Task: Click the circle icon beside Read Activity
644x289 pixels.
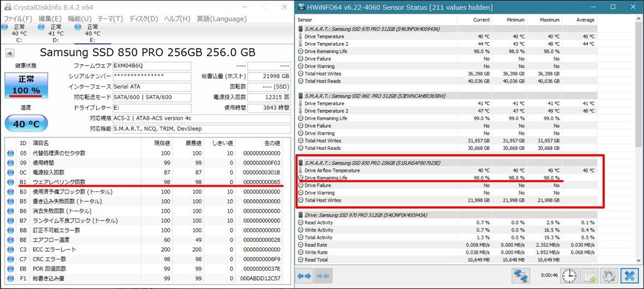Action: [300, 223]
